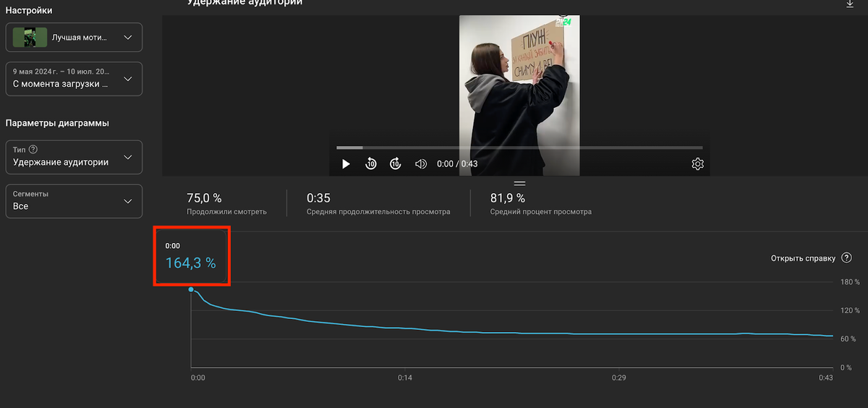Expand the Сегменты dropdown
The width and height of the screenshot is (868, 408).
[74, 200]
